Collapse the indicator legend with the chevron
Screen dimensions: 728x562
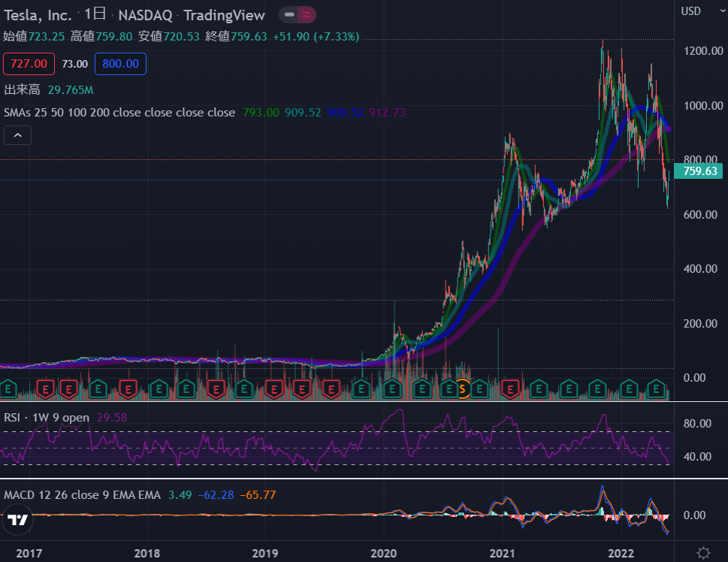[x=17, y=135]
